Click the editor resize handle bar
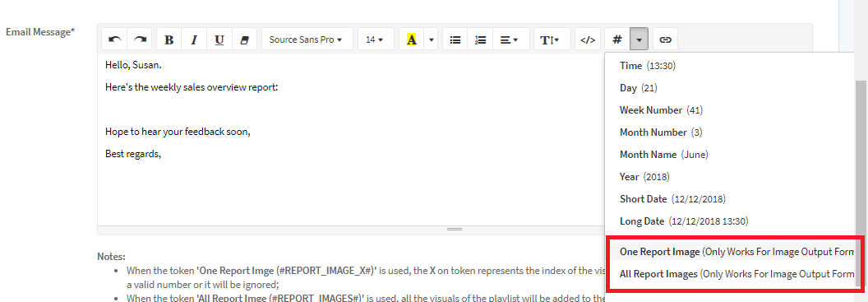 [x=455, y=229]
